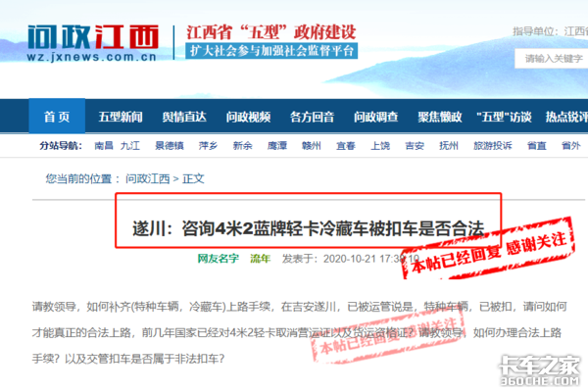Open the 吉安 sub-site link

pyautogui.click(x=415, y=146)
